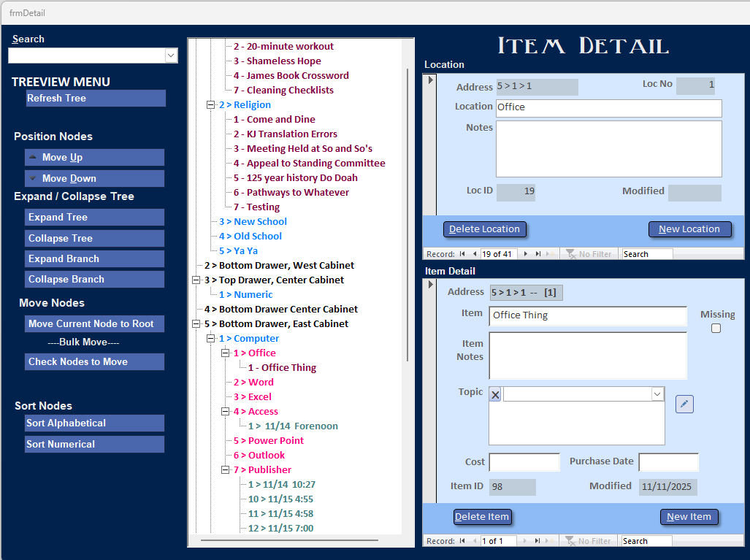750x560 pixels.
Task: Go to previous Location record
Action: [x=475, y=254]
